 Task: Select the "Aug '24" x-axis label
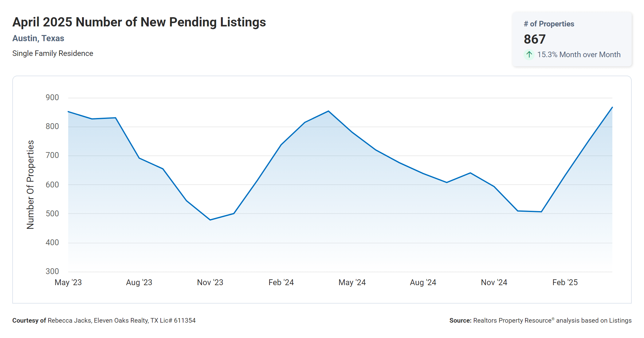(423, 282)
